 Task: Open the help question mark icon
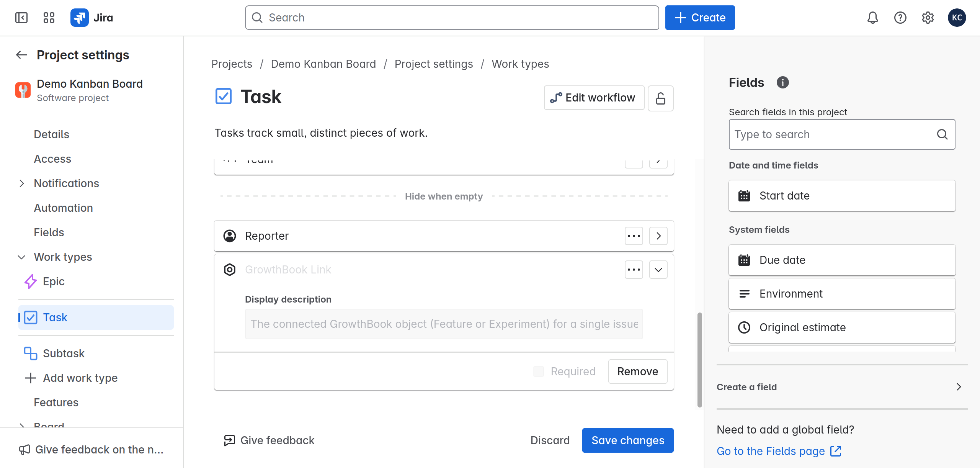pos(900,18)
